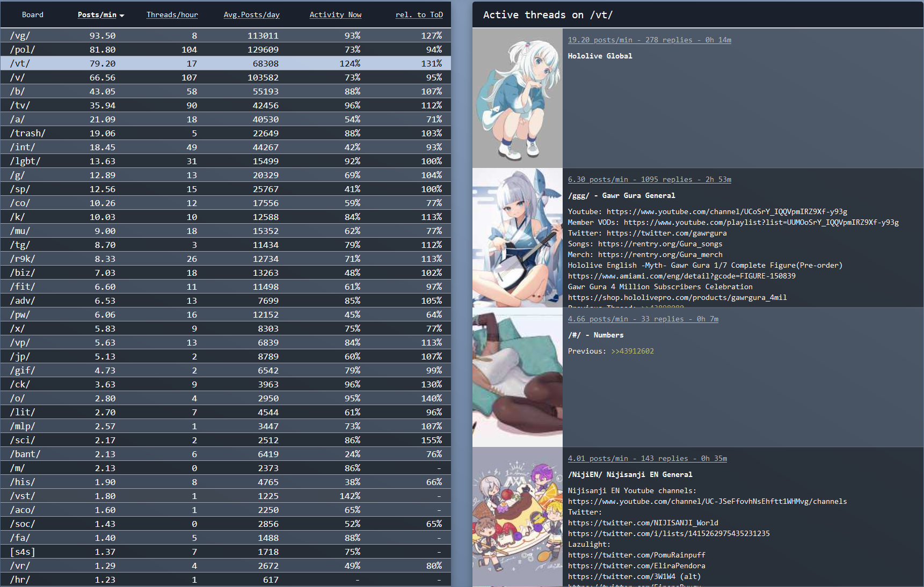Screen dimensions: 924x587
Task: Select the /mlp/ board row
Action: click(x=225, y=426)
